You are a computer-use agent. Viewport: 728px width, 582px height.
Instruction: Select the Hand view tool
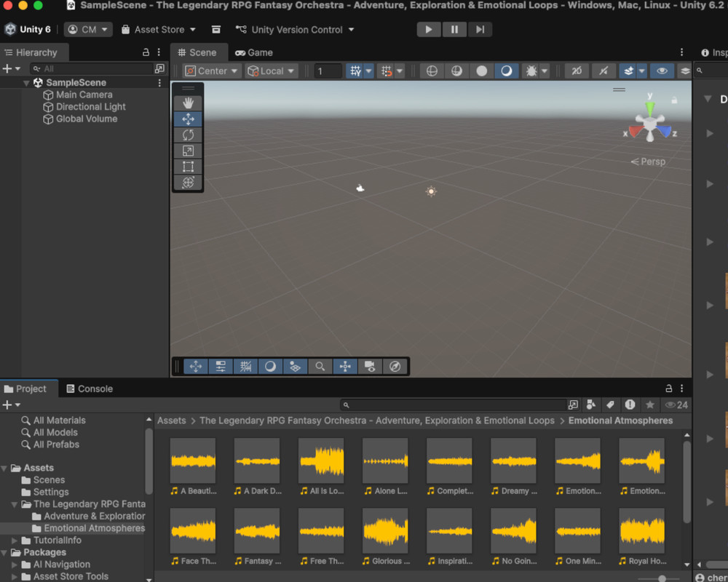pyautogui.click(x=188, y=103)
